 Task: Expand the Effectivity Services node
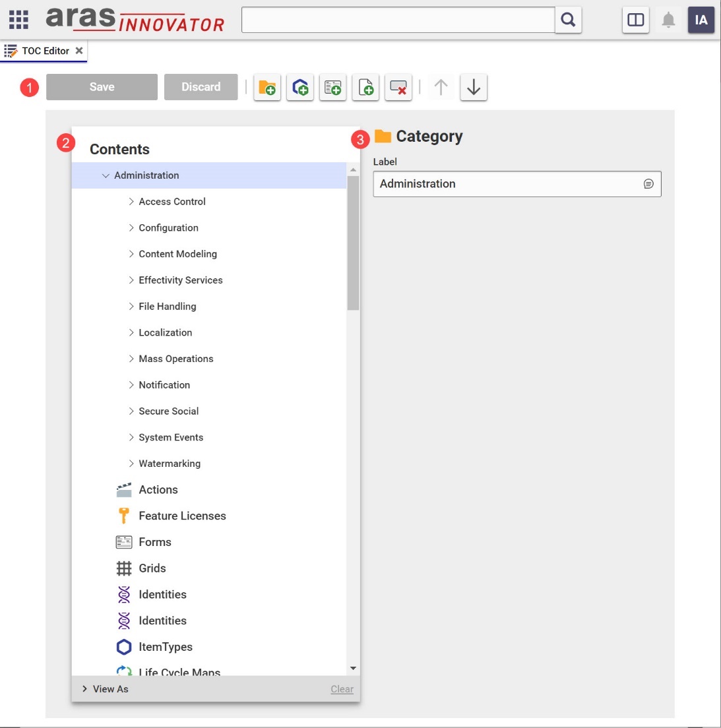click(131, 280)
